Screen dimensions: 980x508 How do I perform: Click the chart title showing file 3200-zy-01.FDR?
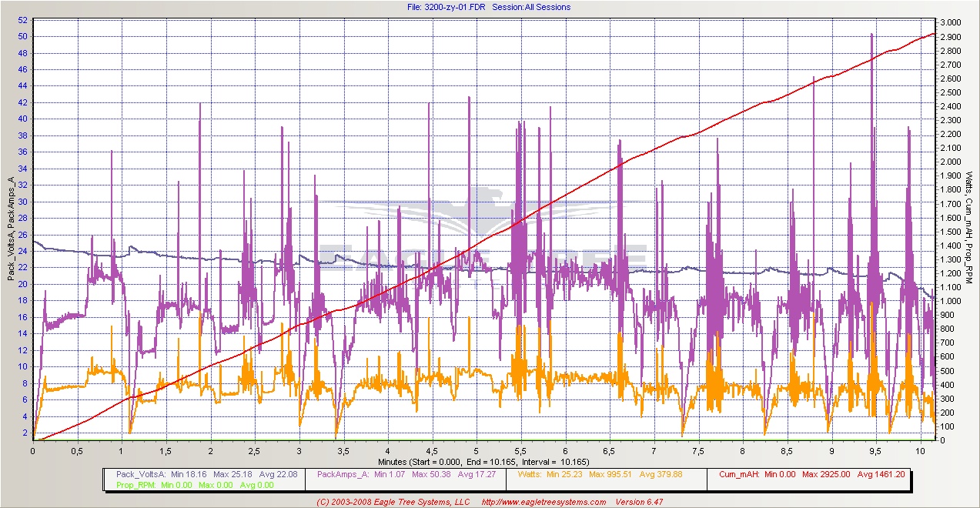point(489,7)
